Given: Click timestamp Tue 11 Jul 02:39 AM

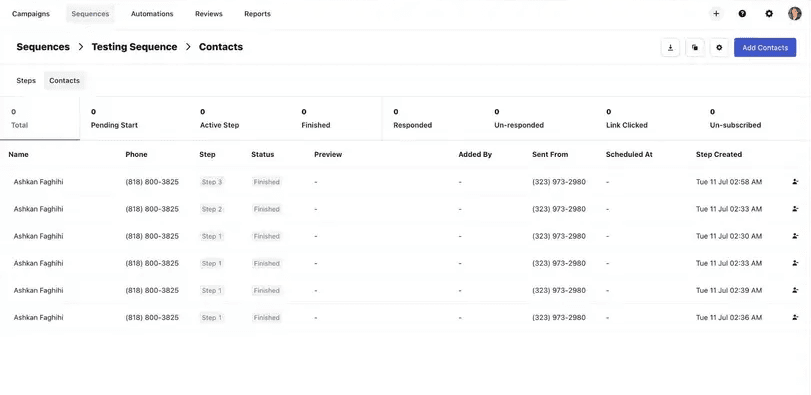Looking at the screenshot, I should pyautogui.click(x=729, y=291).
